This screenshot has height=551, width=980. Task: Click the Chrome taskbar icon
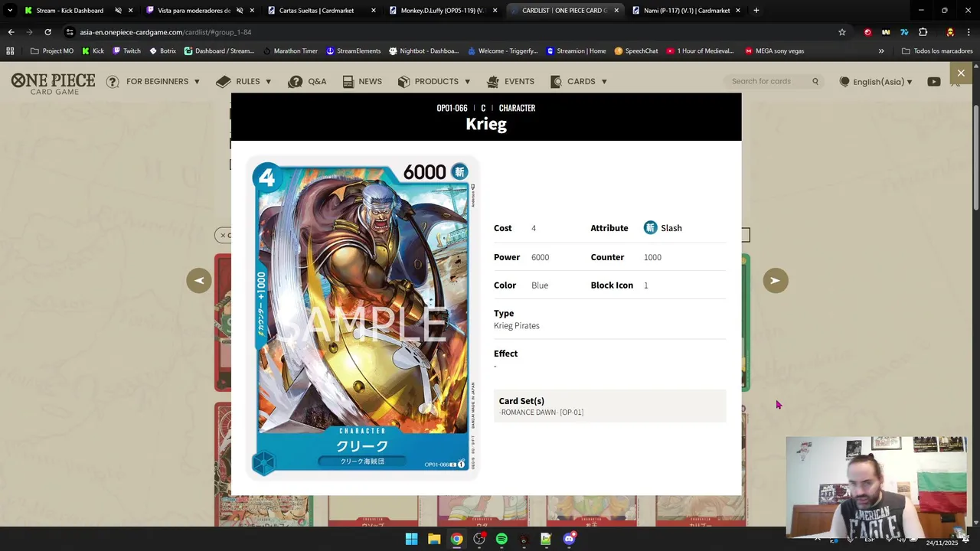[456, 540]
